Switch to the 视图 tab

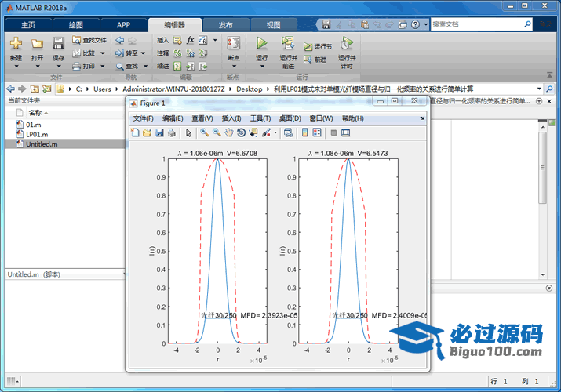coord(273,24)
